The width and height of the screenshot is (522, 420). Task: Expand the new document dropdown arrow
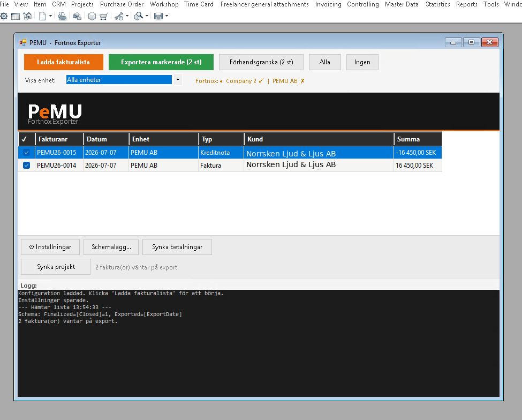pos(51,16)
